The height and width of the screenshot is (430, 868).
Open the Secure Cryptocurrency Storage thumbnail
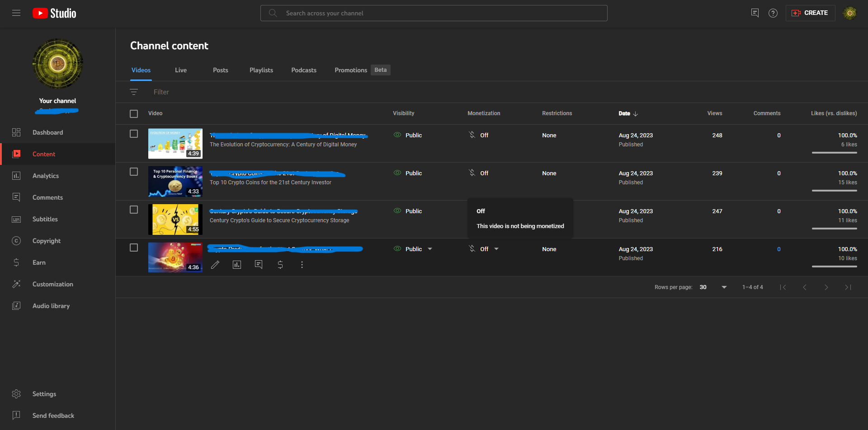coord(175,220)
